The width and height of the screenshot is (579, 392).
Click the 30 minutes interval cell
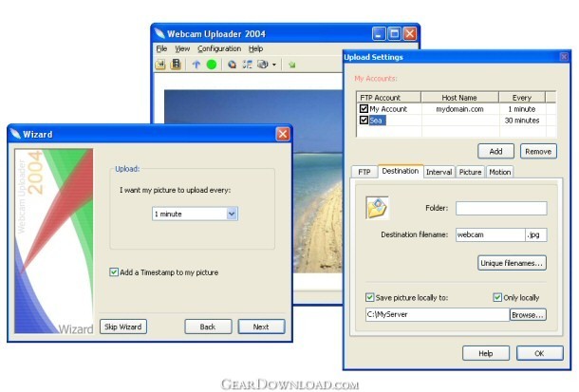point(522,121)
